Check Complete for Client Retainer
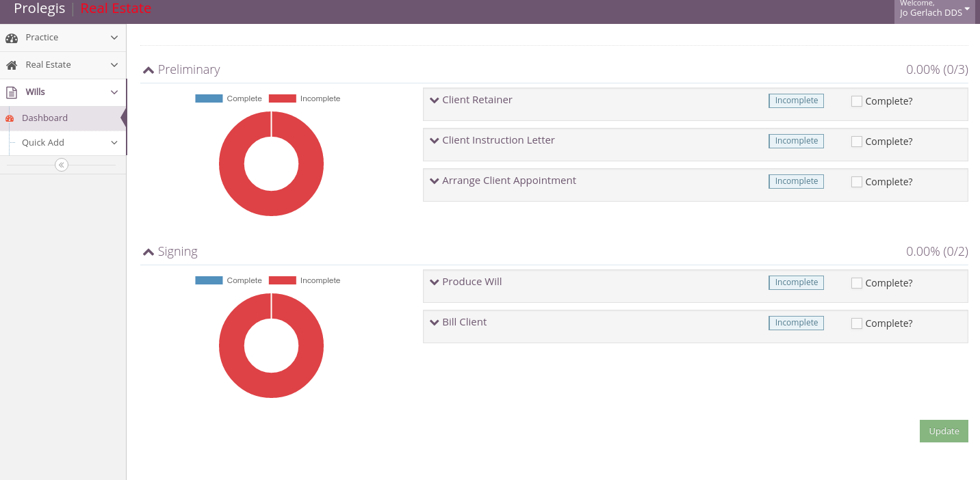Screen dimensions: 980x480 857,101
